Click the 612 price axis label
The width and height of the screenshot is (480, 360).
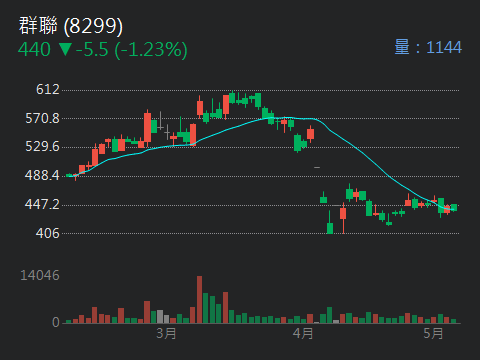pyautogui.click(x=48, y=89)
